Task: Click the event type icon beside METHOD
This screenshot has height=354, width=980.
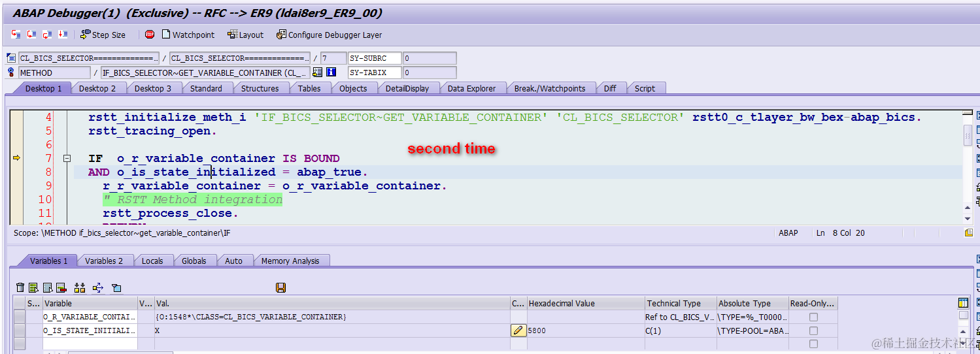Action: pos(11,72)
